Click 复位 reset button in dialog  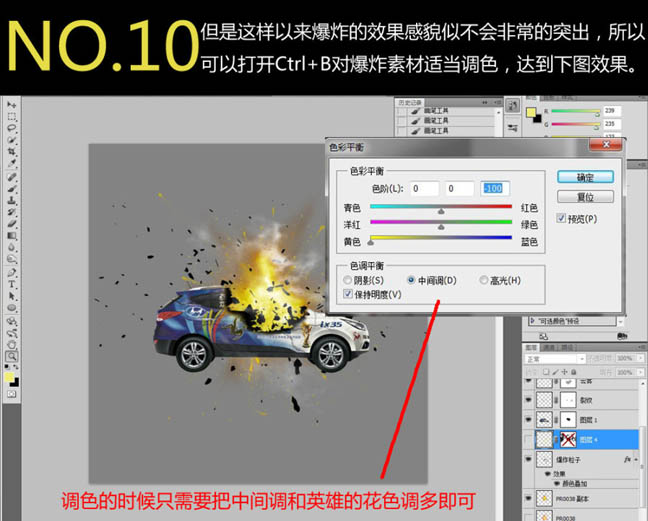(585, 197)
